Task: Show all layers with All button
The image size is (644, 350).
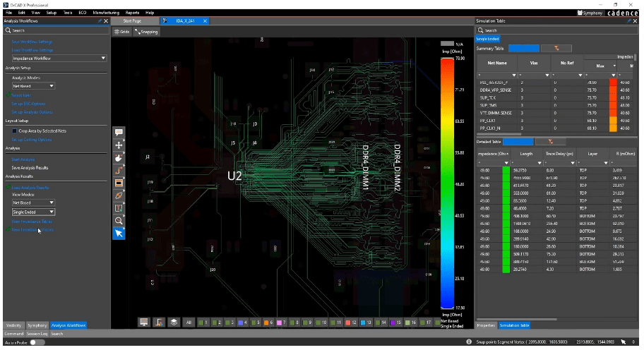Action: coord(189,322)
